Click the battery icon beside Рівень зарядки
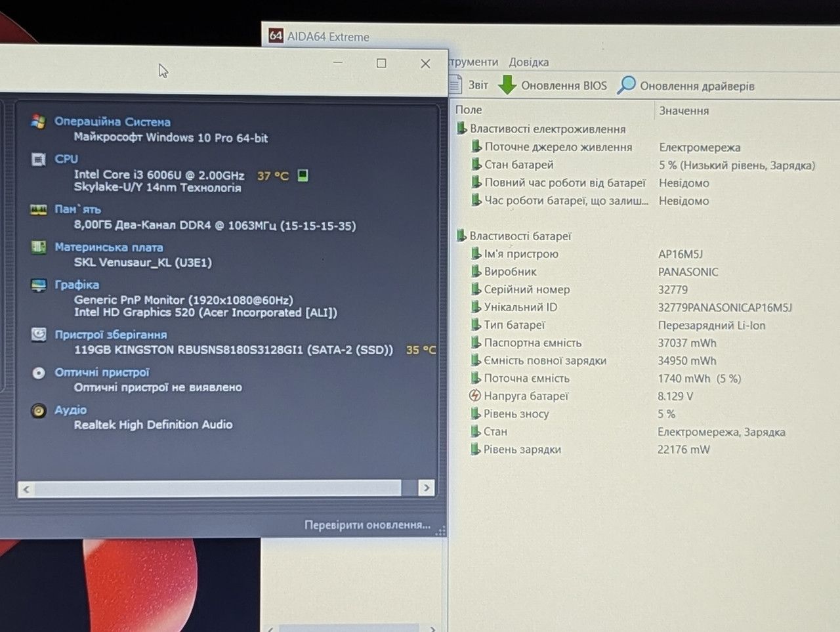The image size is (840, 632). point(476,449)
